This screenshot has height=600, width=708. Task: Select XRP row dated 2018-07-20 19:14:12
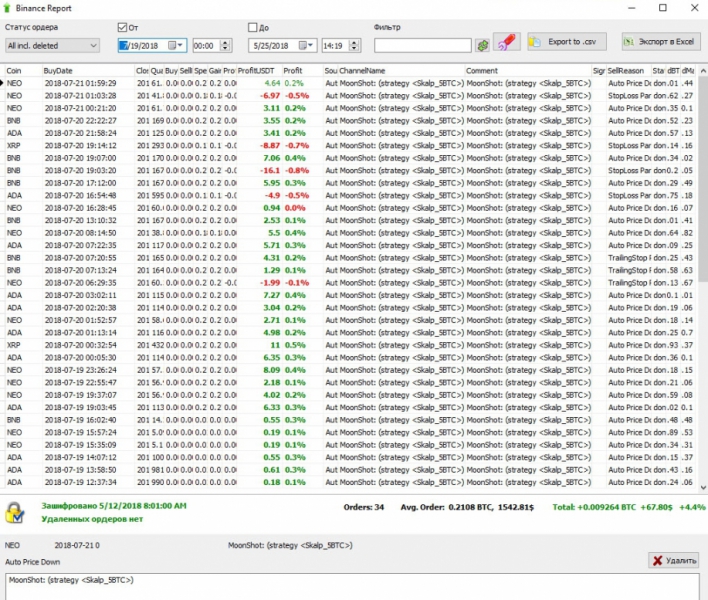click(x=350, y=145)
